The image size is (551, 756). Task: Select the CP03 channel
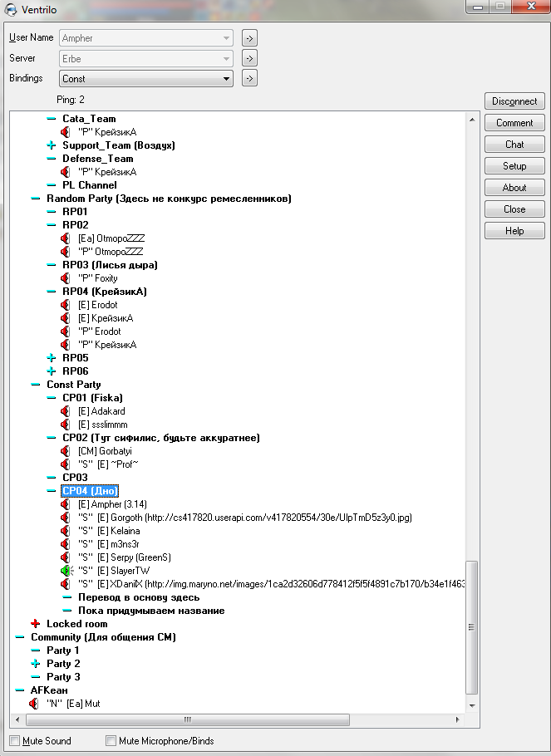click(76, 478)
